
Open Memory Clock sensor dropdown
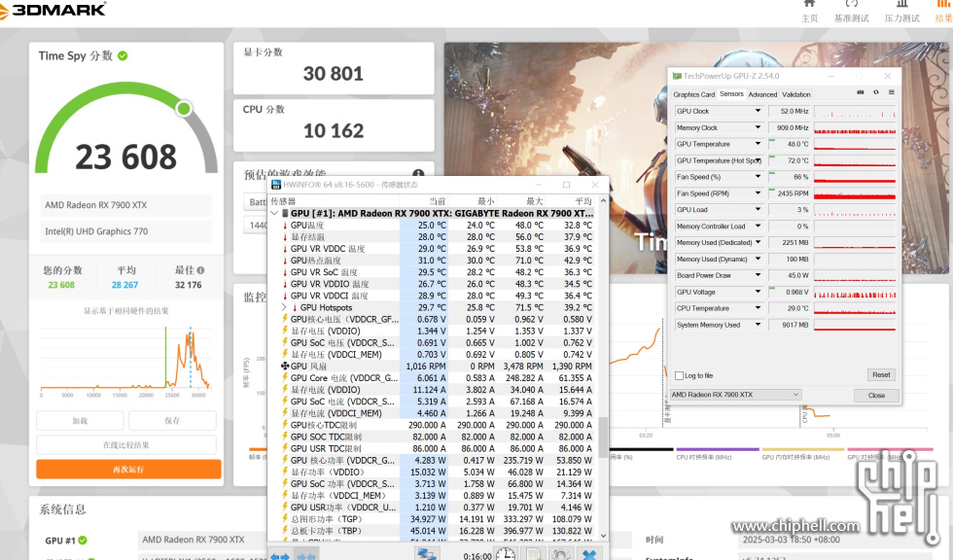tap(758, 127)
